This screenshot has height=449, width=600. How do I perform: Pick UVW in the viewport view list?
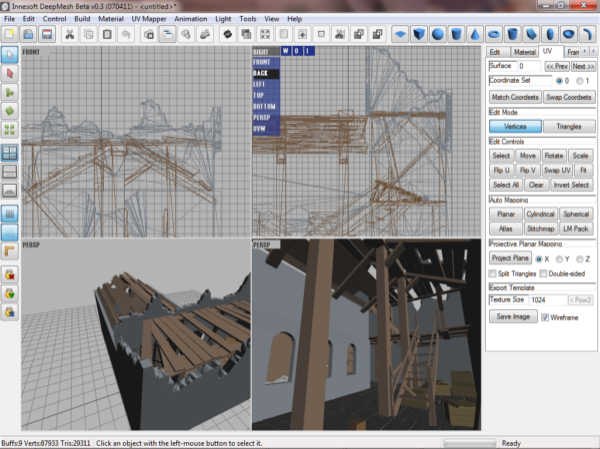[x=263, y=129]
